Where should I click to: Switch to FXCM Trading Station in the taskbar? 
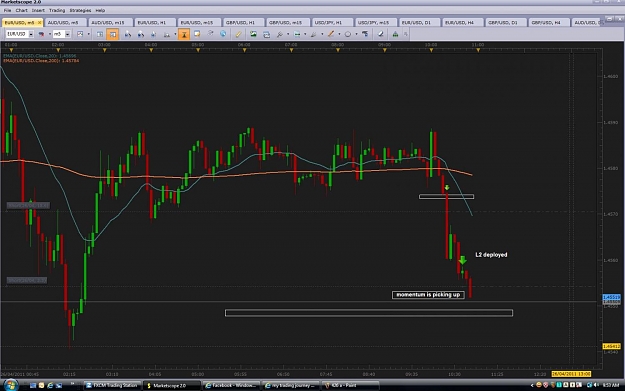click(112, 385)
